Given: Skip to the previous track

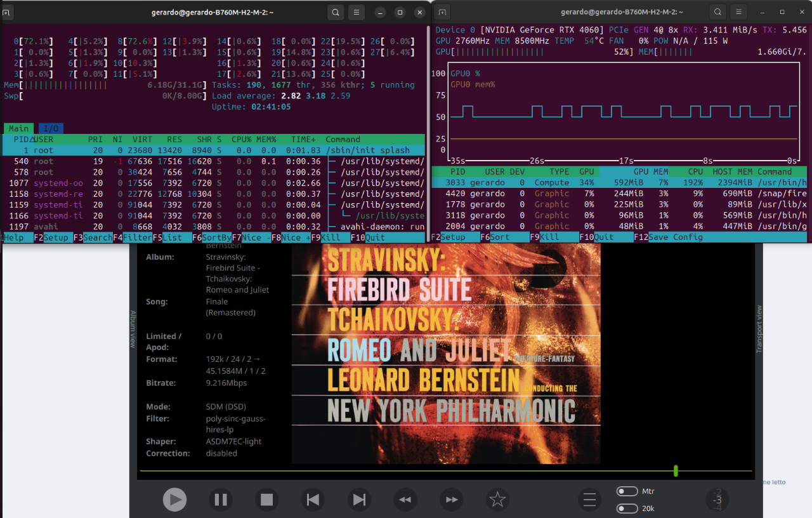Looking at the screenshot, I should [x=313, y=500].
